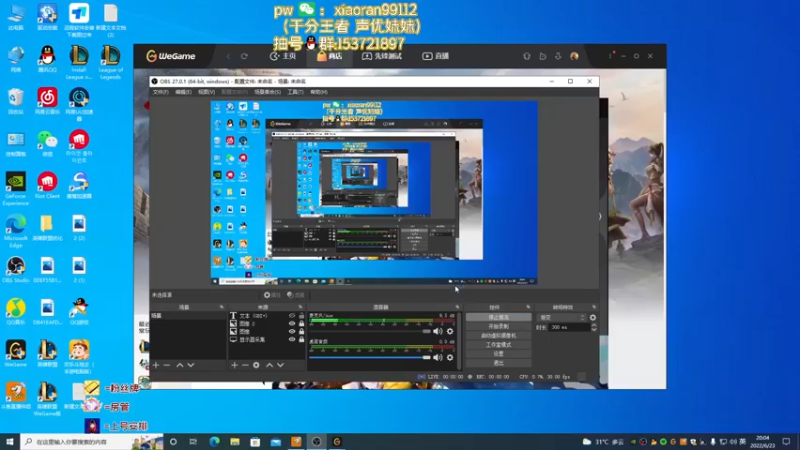Viewport: 800px width, 450px height.
Task: Open League of Legends desktop icon
Action: 110,62
